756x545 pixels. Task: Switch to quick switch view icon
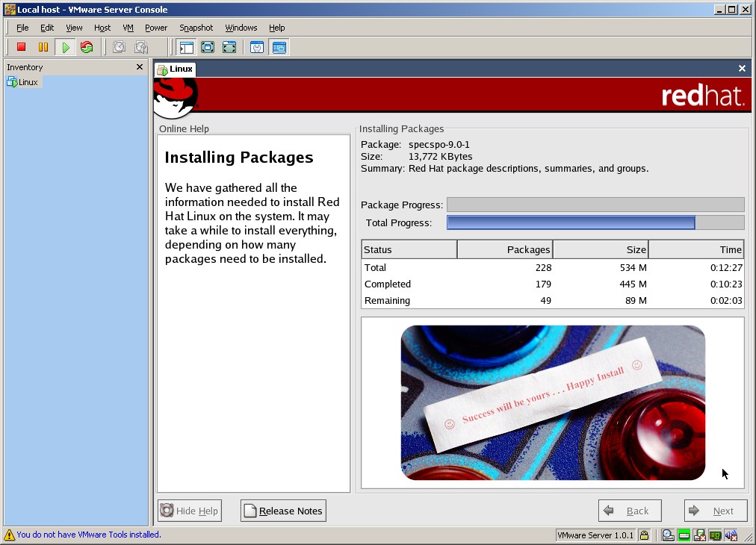click(x=229, y=47)
